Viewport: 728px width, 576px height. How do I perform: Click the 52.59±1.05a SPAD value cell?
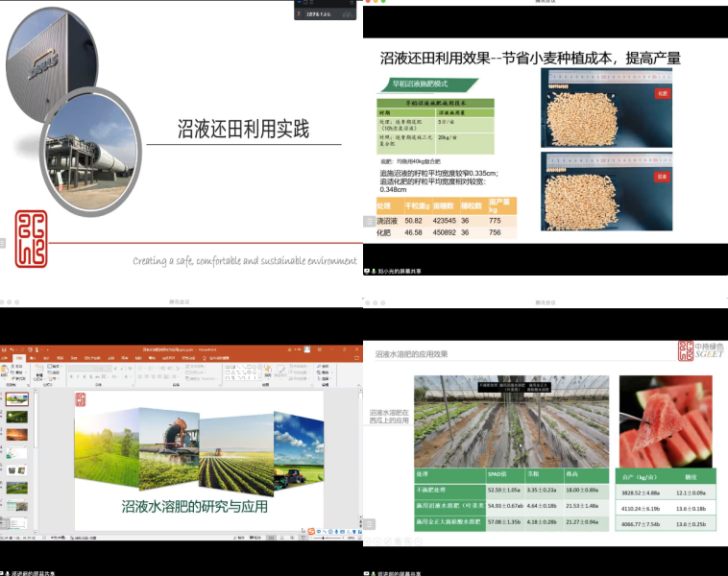504,491
